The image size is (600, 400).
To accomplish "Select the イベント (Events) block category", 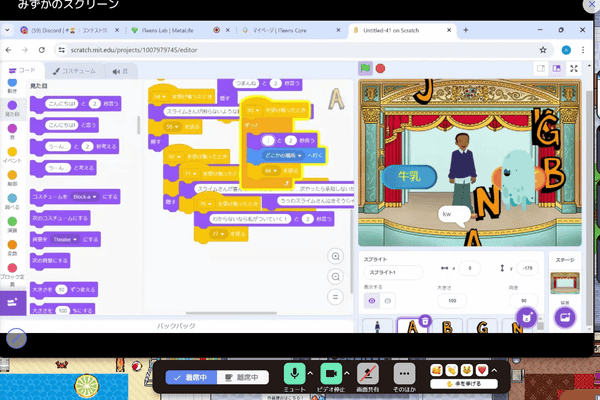I will click(x=12, y=155).
